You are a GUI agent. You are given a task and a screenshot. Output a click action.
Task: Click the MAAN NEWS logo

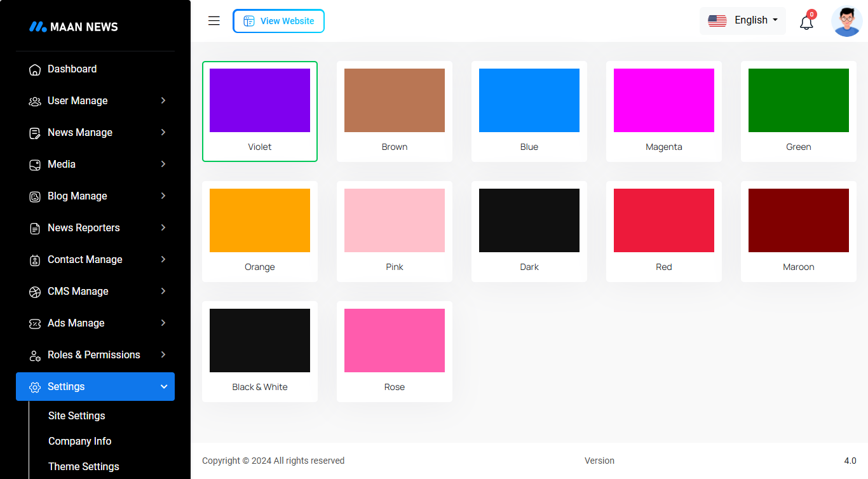coord(74,27)
